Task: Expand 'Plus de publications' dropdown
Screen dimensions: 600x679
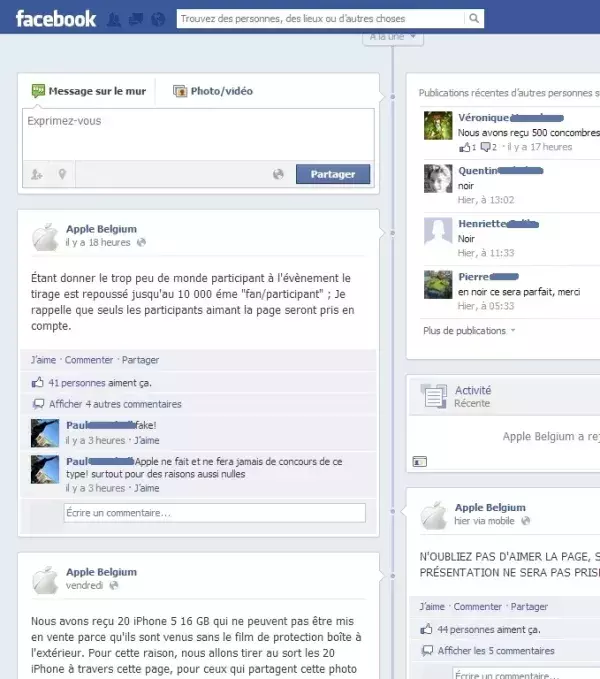Action: [469, 331]
